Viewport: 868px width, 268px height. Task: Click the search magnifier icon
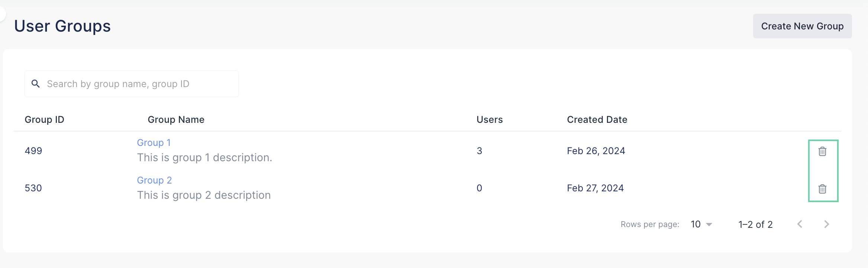(36, 84)
